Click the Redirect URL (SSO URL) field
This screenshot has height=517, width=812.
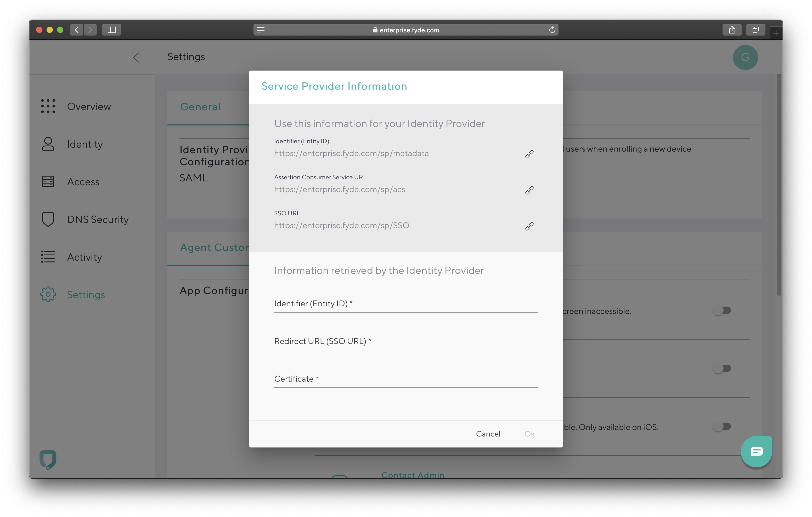406,341
